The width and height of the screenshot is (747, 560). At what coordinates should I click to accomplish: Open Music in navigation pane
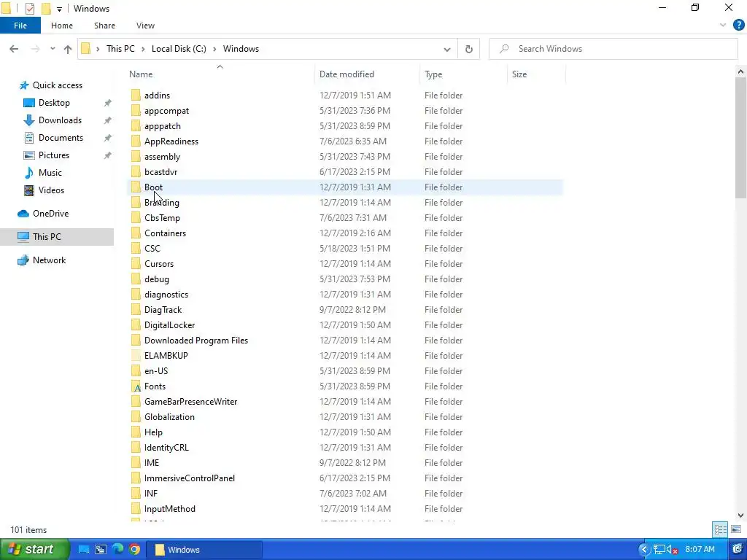pyautogui.click(x=50, y=172)
